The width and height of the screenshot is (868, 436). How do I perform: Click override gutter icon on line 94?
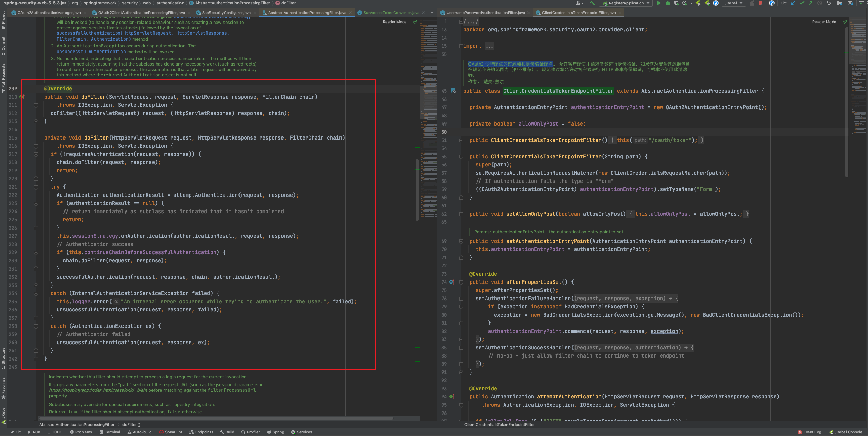[x=452, y=397]
